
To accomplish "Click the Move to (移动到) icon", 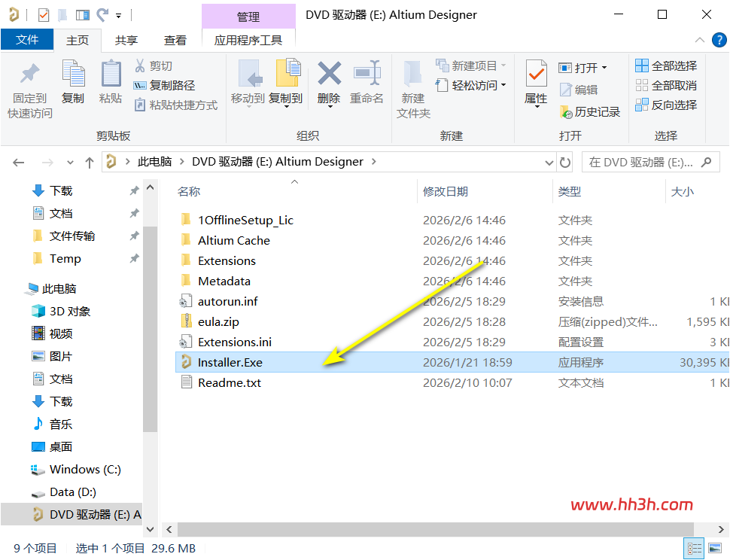I will click(250, 74).
